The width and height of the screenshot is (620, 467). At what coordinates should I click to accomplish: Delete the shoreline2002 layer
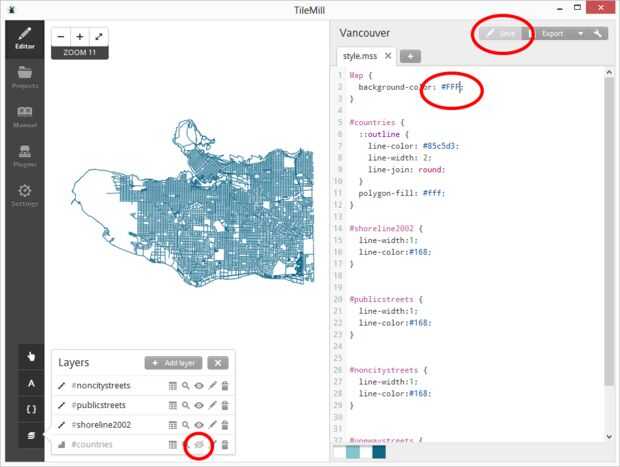225,425
